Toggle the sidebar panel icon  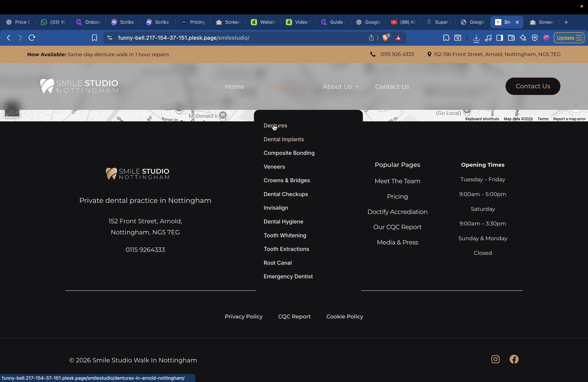click(x=500, y=38)
